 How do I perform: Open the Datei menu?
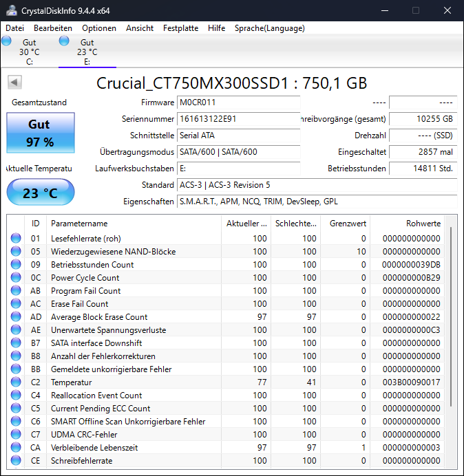[14, 28]
